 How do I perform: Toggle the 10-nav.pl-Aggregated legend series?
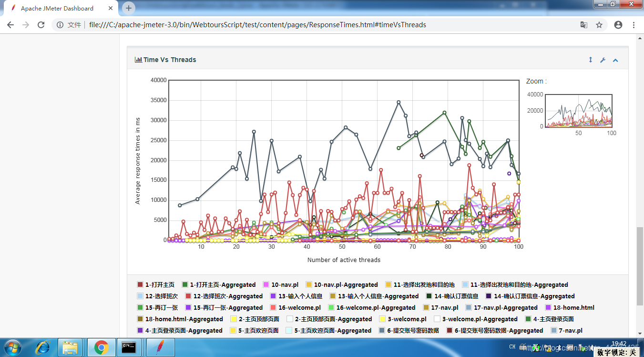click(x=341, y=285)
